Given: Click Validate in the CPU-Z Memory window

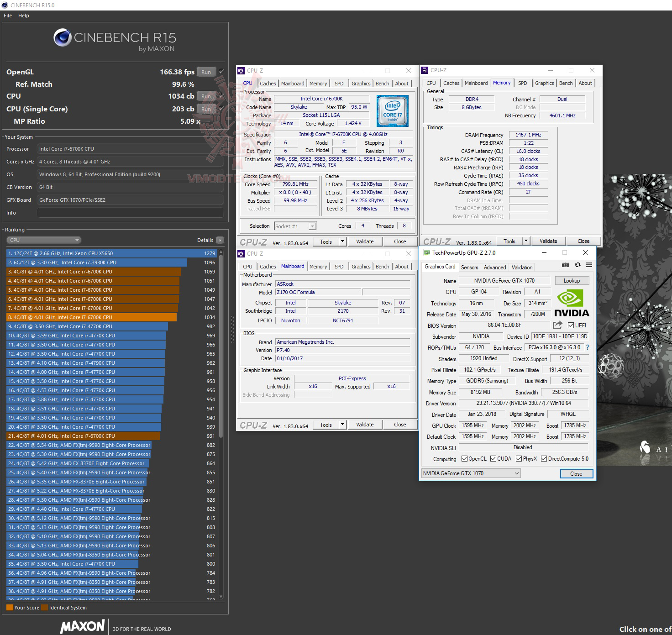Looking at the screenshot, I should [x=548, y=241].
